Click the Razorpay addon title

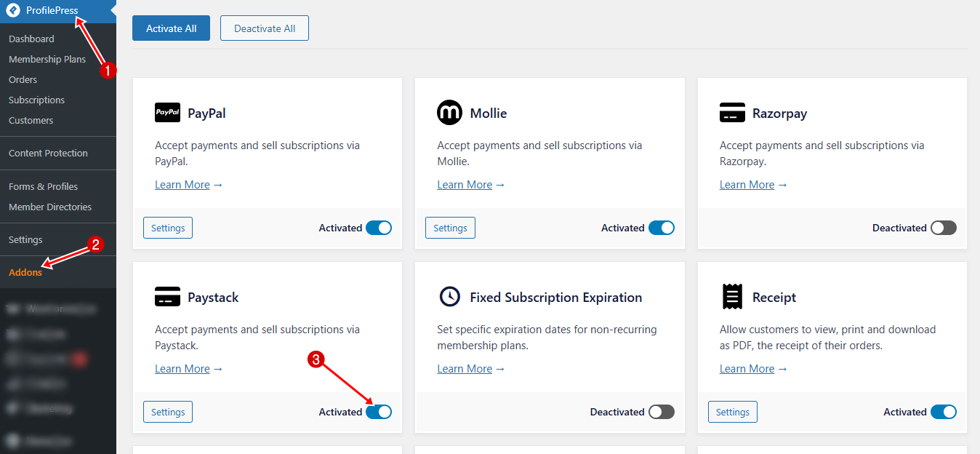(x=780, y=113)
